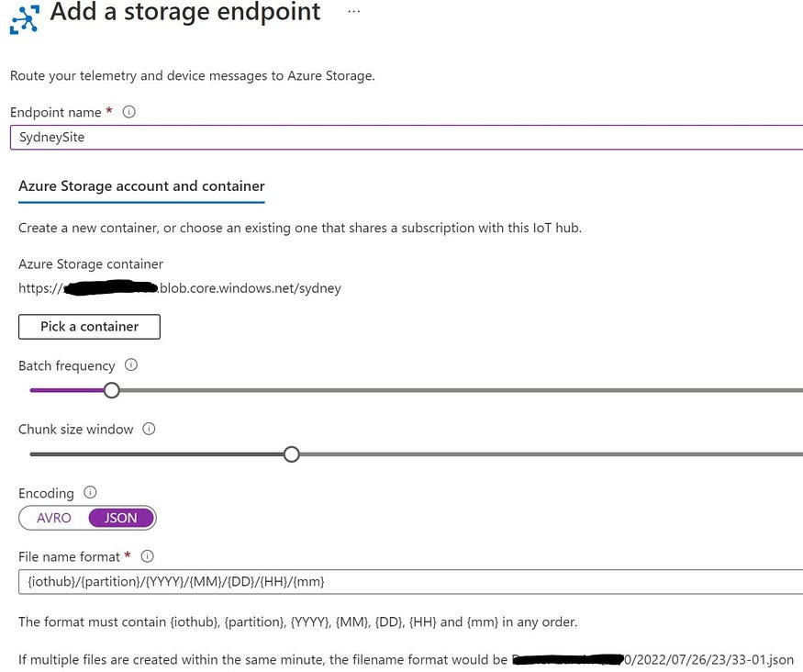Click the IoT Hub icon beside the title

24,19
